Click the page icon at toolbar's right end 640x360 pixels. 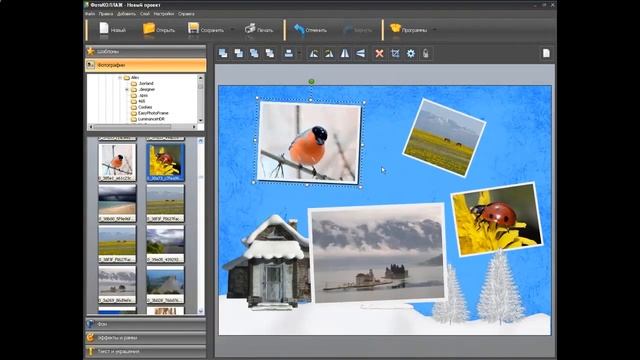pos(546,53)
